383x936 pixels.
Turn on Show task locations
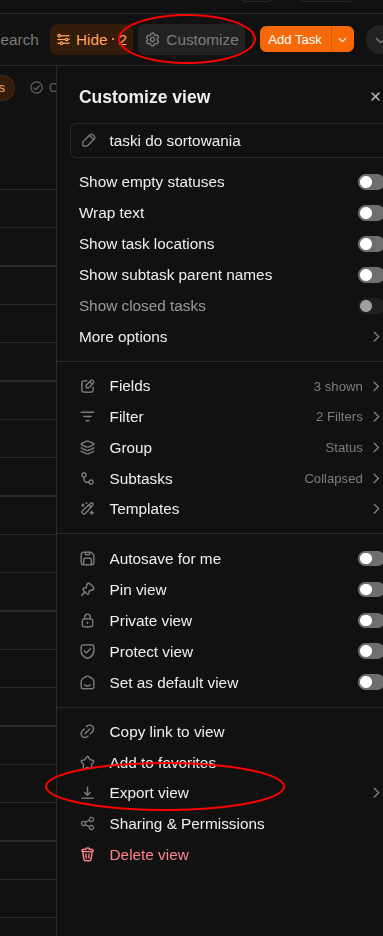[x=370, y=244]
